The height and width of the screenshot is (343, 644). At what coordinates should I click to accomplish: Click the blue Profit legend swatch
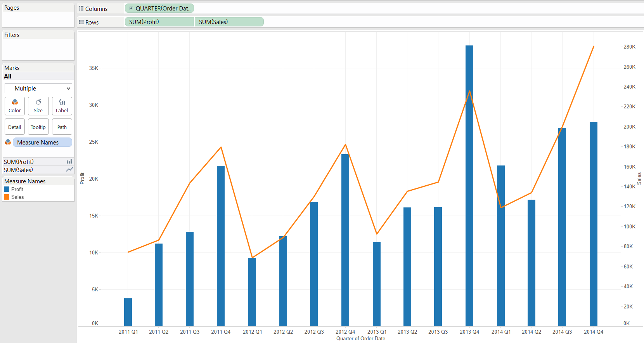[x=7, y=189]
